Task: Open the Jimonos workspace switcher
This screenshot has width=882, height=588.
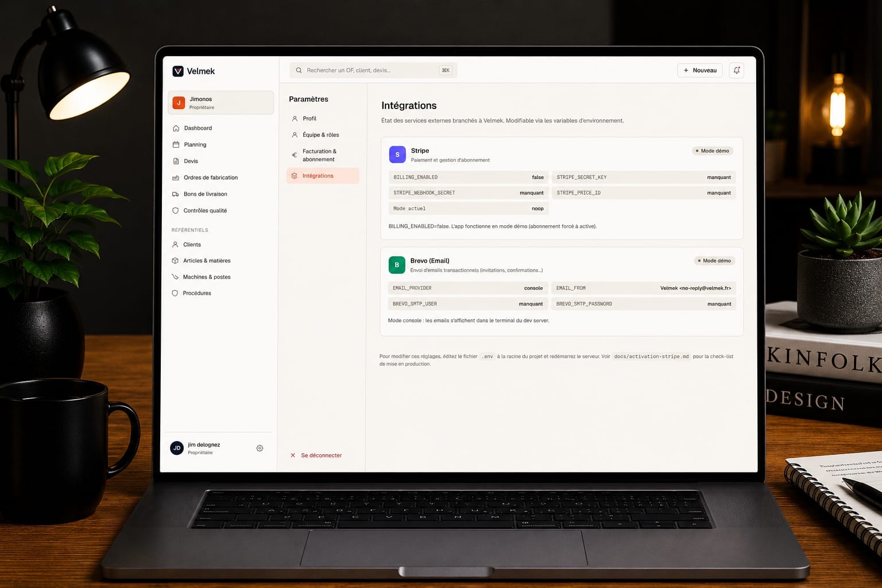Action: (220, 103)
